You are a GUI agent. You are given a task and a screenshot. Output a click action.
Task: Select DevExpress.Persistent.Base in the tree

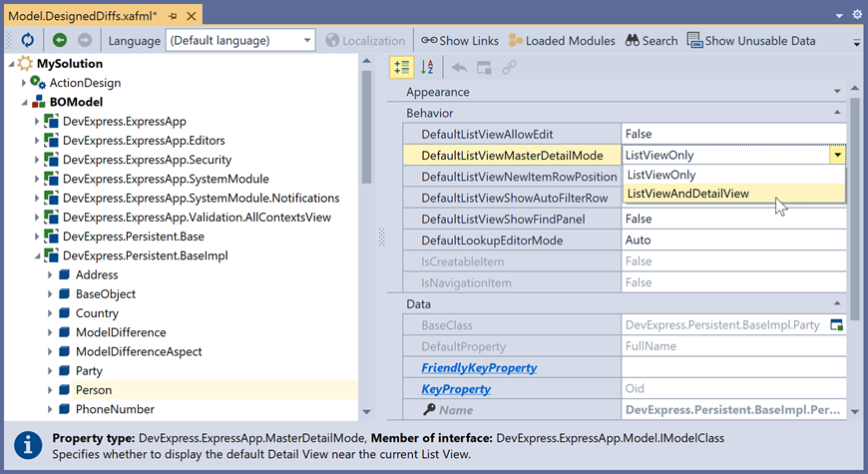[x=134, y=236]
